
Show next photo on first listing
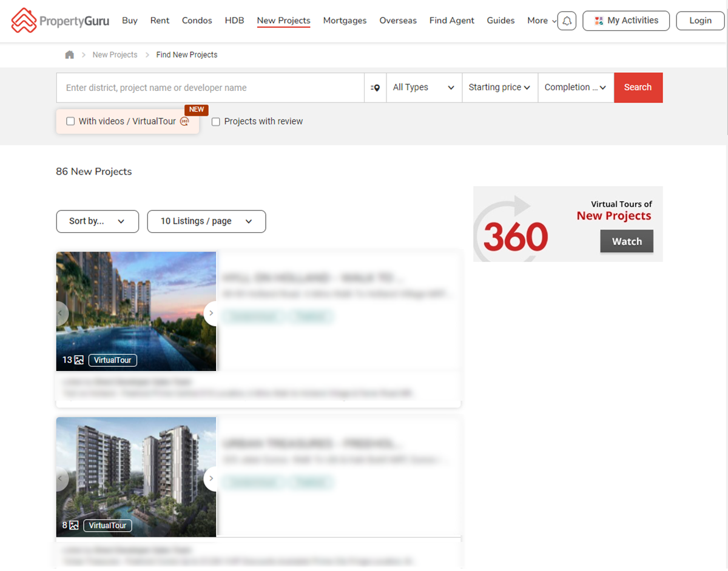coord(211,313)
